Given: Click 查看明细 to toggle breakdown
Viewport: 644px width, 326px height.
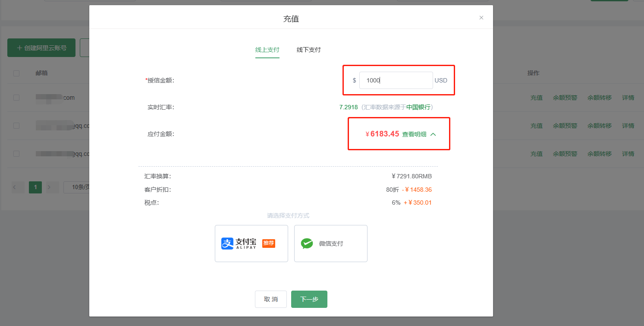Looking at the screenshot, I should tap(414, 134).
